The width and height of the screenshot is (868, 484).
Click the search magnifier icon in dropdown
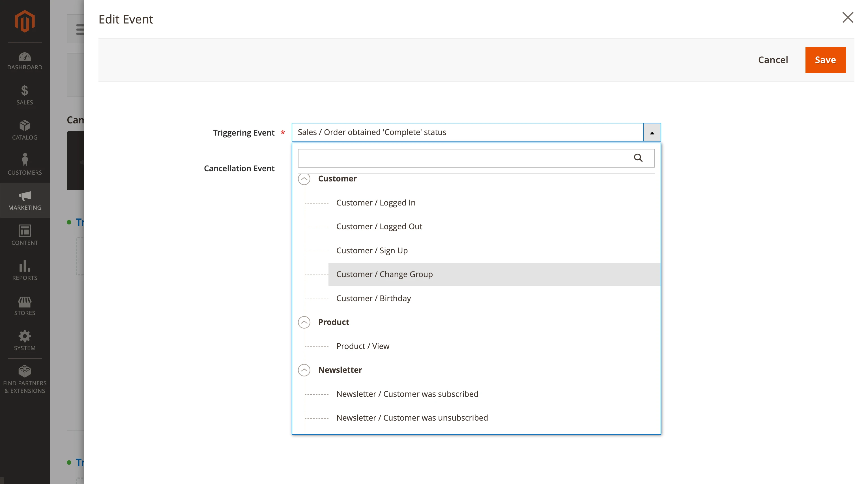click(638, 158)
